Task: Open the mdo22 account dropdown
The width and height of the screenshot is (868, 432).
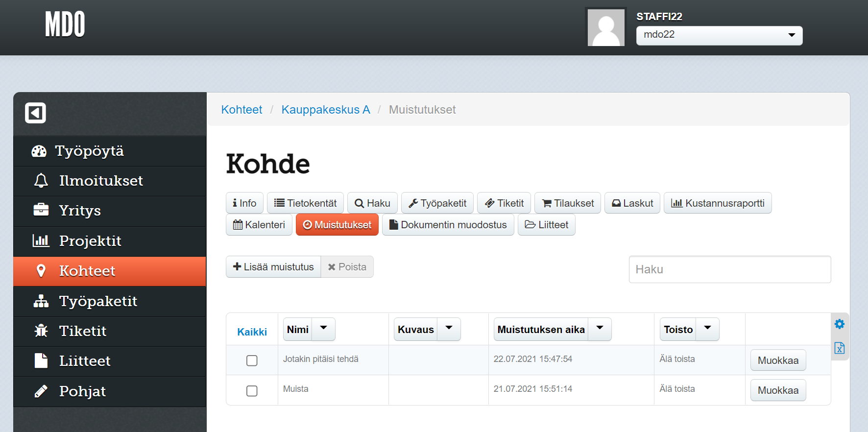Action: click(x=719, y=35)
